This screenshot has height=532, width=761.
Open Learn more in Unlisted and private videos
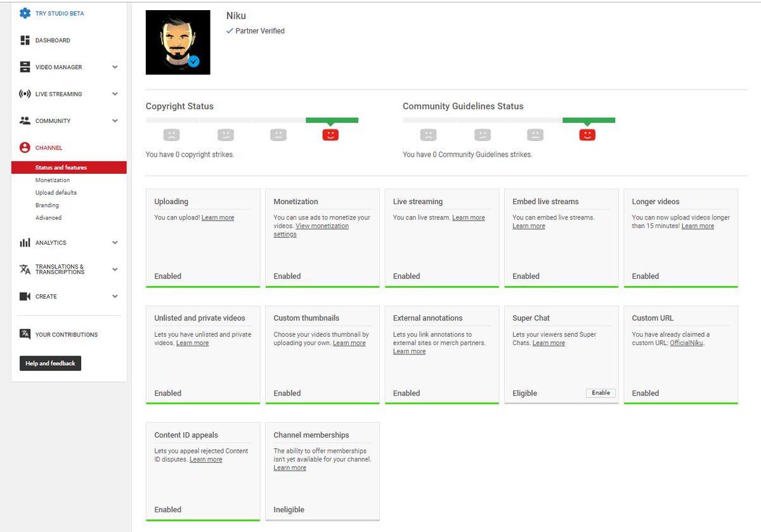192,343
